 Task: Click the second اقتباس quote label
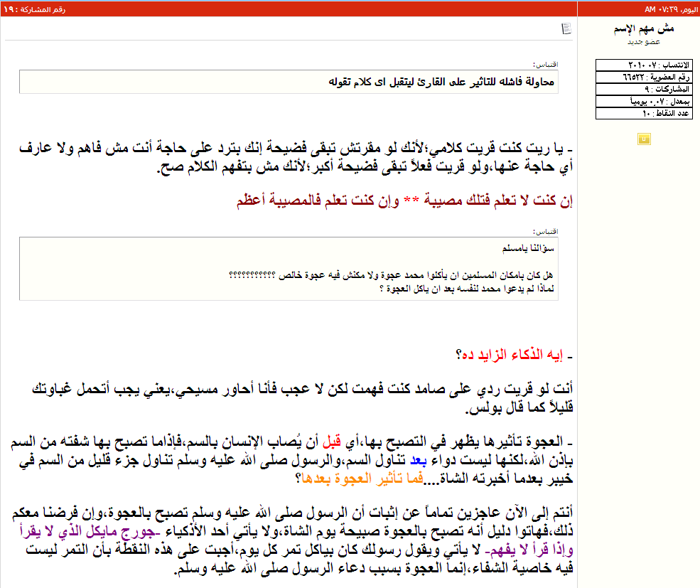point(546,232)
